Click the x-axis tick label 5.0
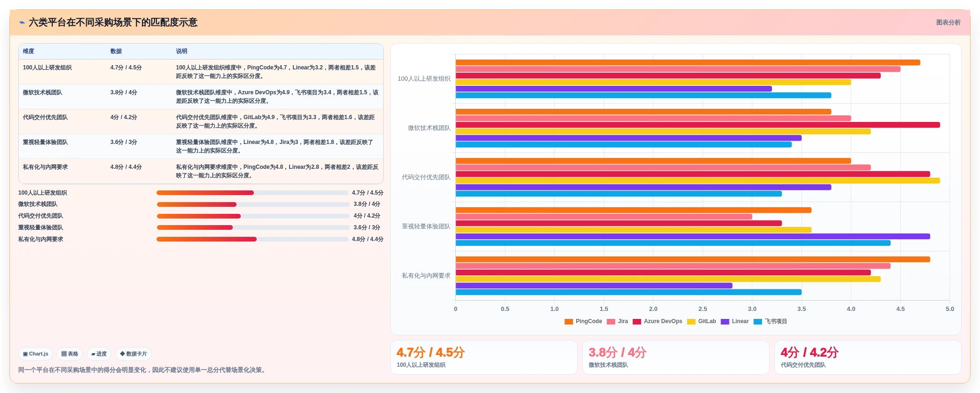This screenshot has width=980, height=393. click(x=950, y=309)
